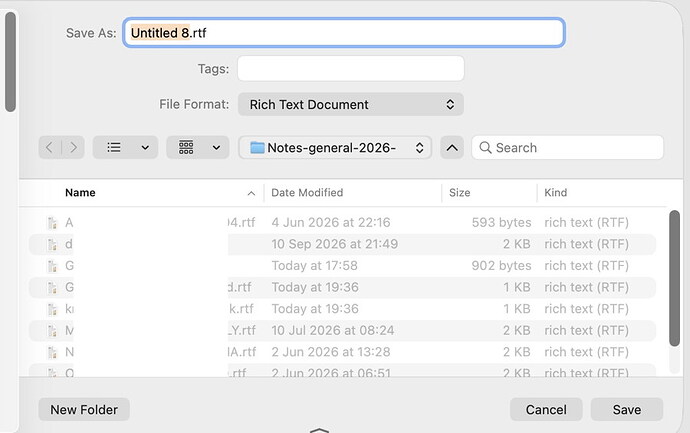Open the grouping options chevron
This screenshot has height=433, width=690.
click(x=217, y=147)
